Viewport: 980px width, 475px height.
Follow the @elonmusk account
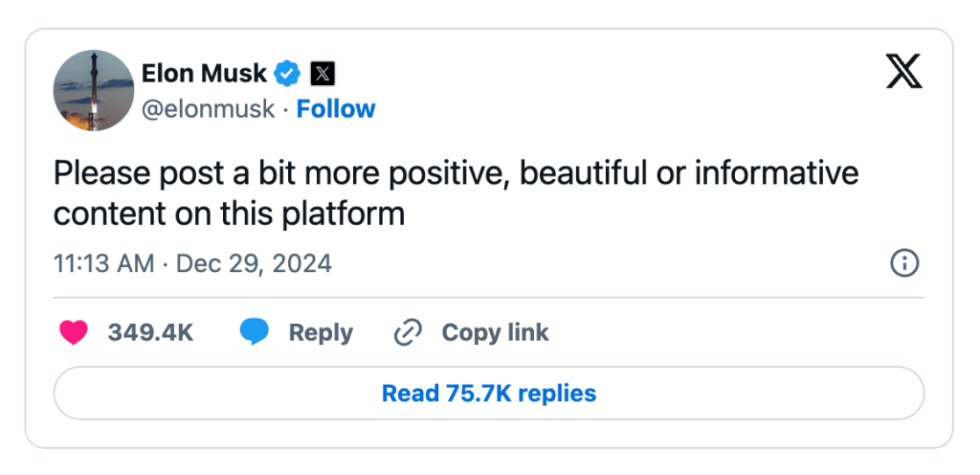(336, 109)
